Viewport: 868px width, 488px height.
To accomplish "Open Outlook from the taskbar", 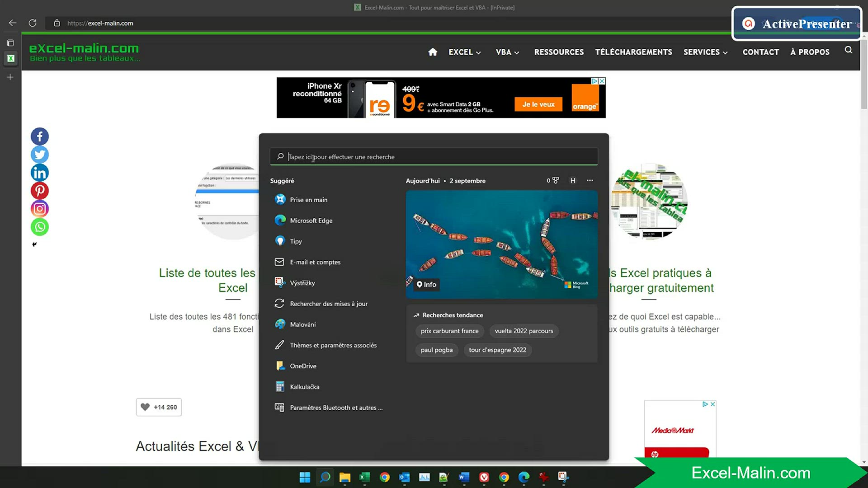I will 405,477.
